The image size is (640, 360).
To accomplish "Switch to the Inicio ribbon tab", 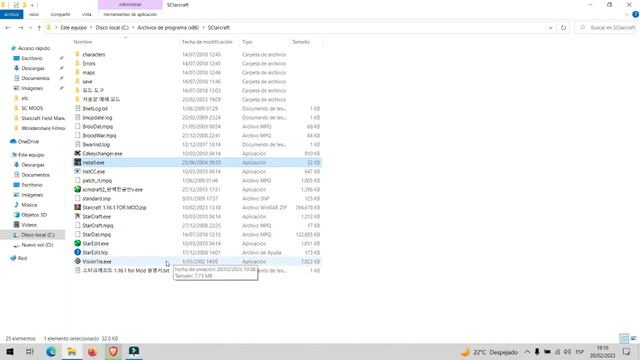I will tap(34, 14).
